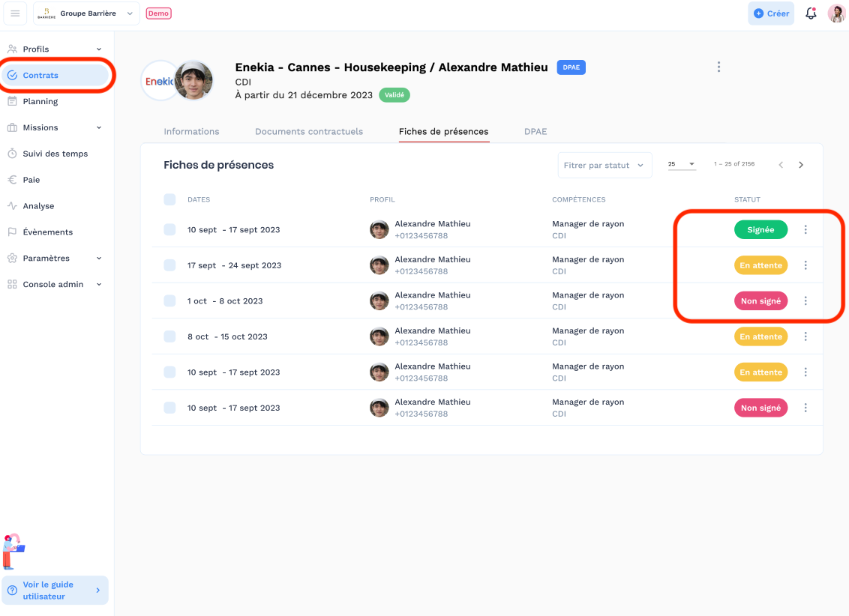Open options for the 10 sept En attente row
Viewport: 849px width, 616px height.
point(805,372)
